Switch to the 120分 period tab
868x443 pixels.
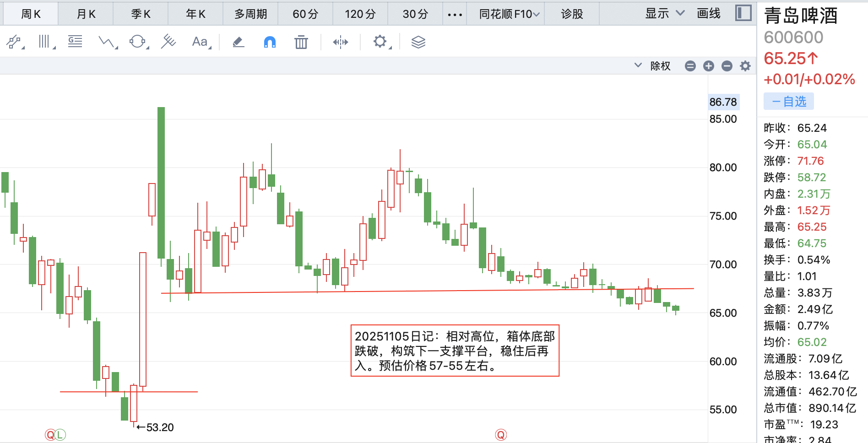point(360,14)
